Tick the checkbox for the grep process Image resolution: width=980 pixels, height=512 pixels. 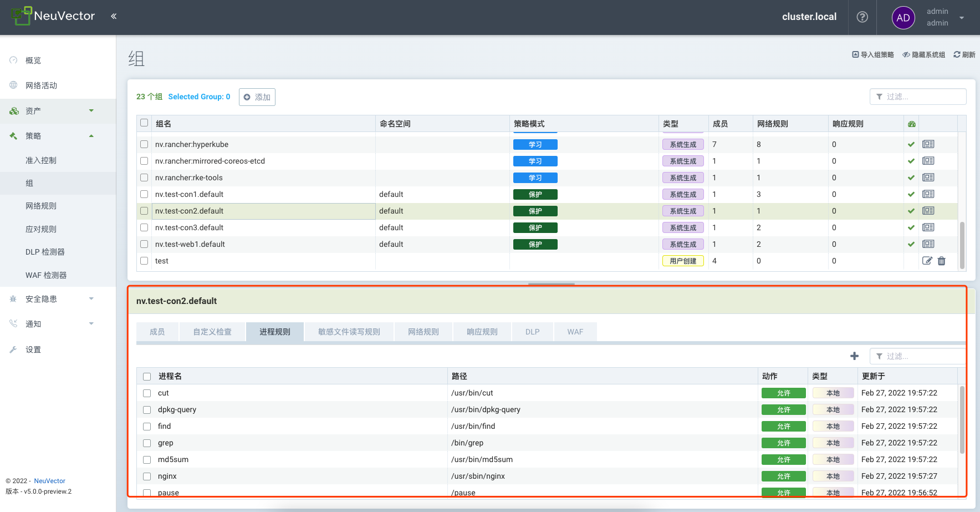[x=147, y=443]
